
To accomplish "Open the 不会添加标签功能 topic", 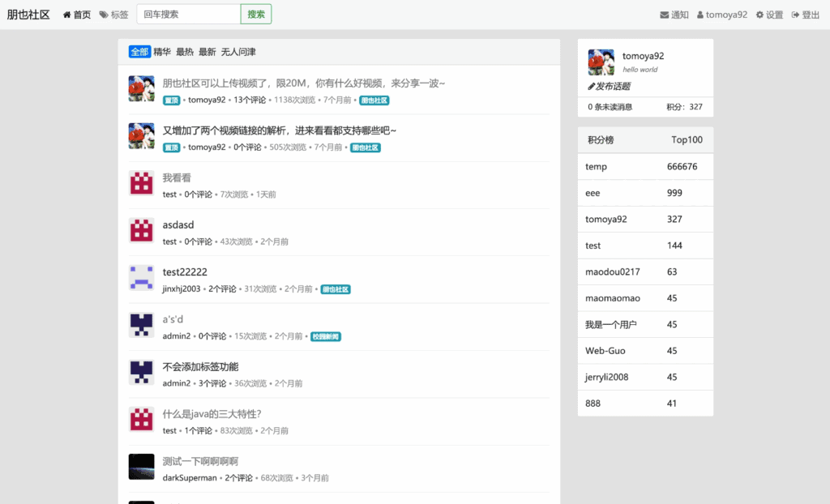I will tap(200, 367).
